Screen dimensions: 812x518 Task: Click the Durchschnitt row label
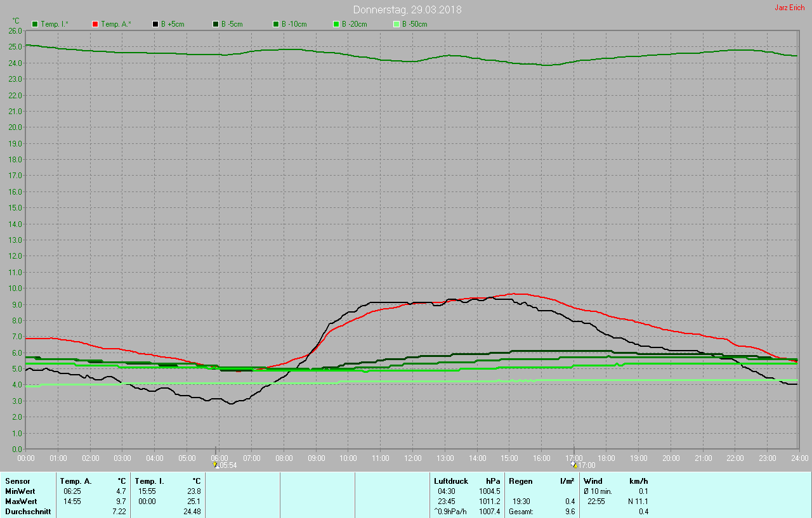tap(27, 512)
